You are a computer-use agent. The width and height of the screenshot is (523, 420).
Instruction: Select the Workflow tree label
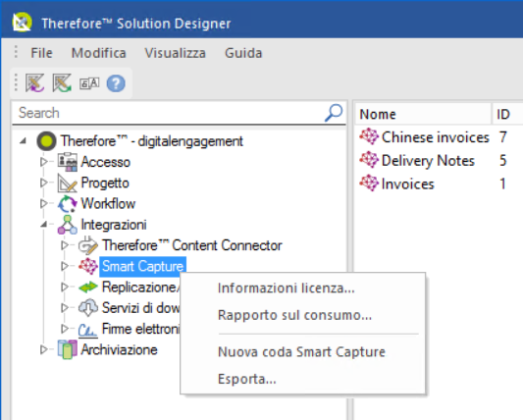pos(108,203)
